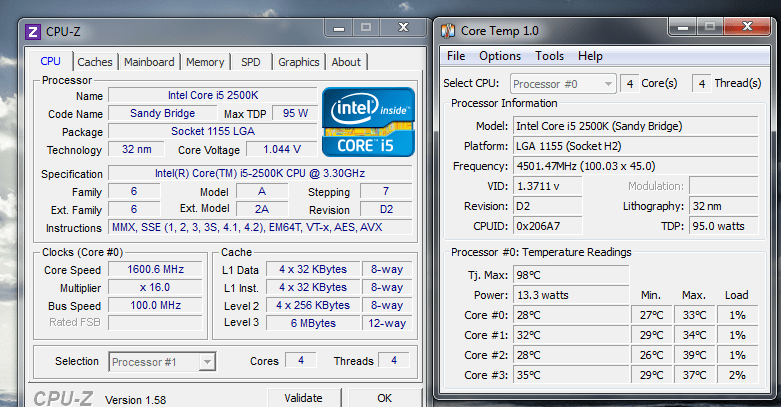
Task: Close the CPU-Z window
Action: pos(403,27)
